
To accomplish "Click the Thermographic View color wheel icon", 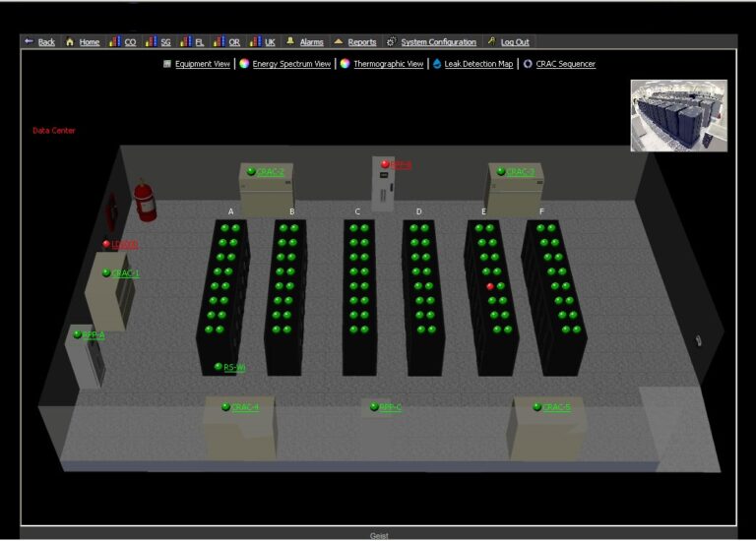I will (x=346, y=64).
